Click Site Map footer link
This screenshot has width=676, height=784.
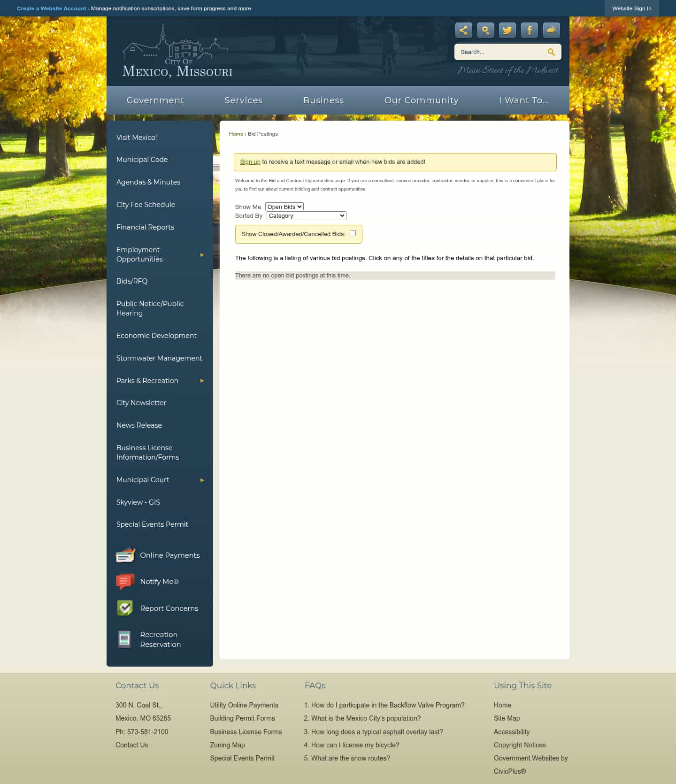coord(507,718)
